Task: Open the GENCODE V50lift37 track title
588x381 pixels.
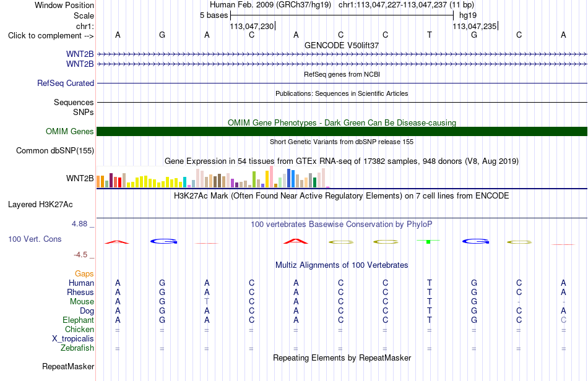Action: click(342, 45)
